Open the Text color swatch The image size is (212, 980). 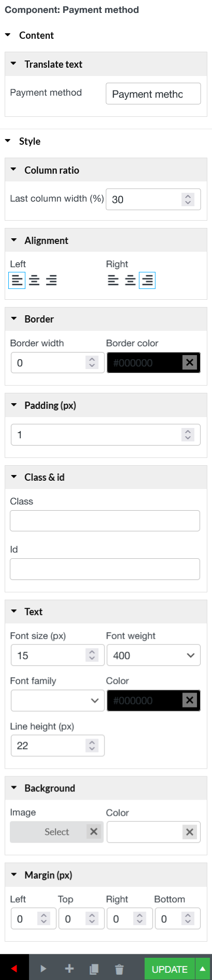point(145,700)
